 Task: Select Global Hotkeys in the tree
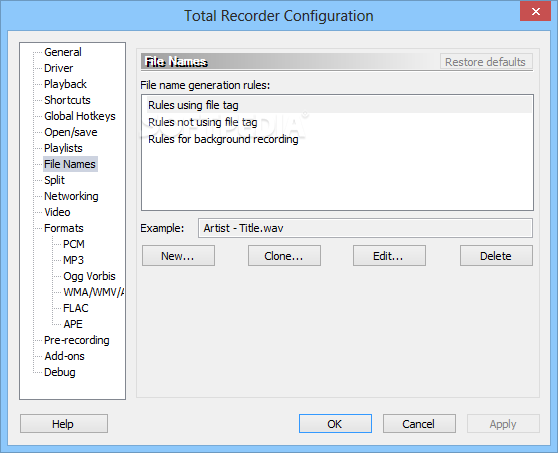80,116
